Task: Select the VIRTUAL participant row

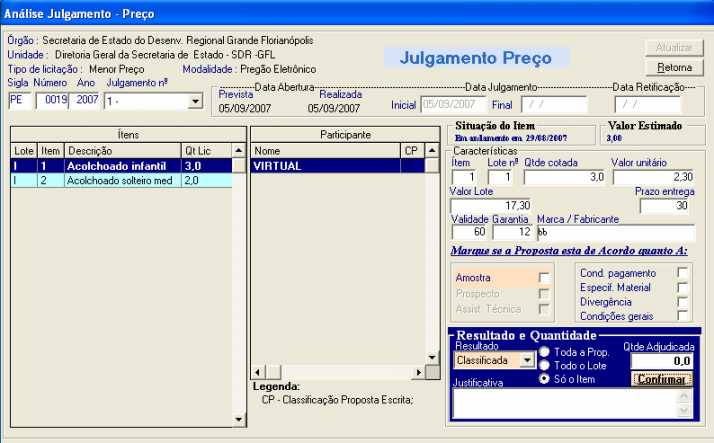Action: pyautogui.click(x=337, y=166)
